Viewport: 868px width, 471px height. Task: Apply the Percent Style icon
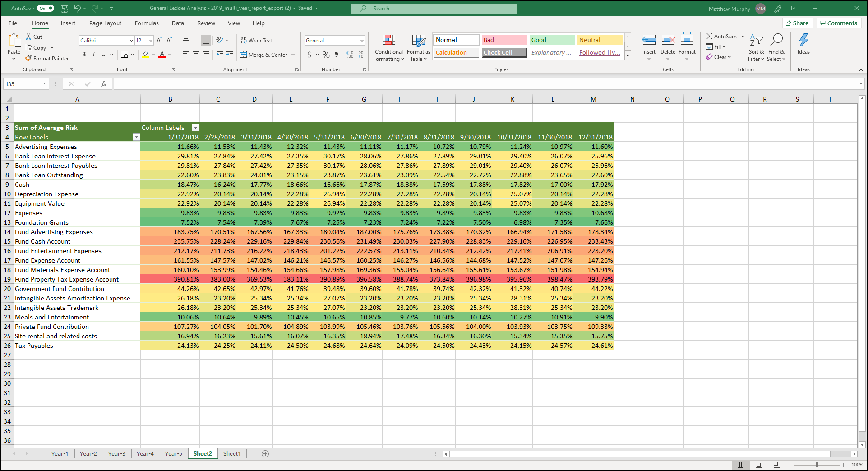point(326,55)
